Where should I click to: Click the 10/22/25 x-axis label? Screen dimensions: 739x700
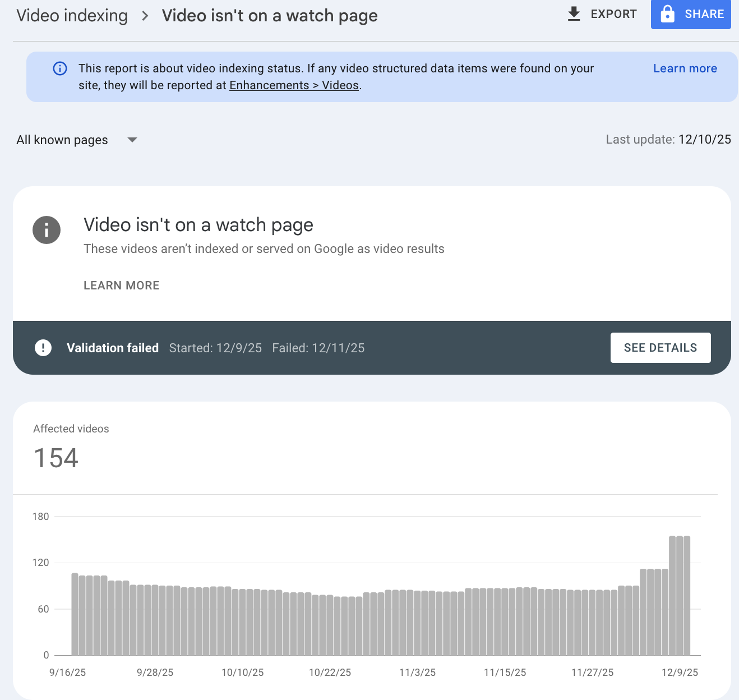pyautogui.click(x=330, y=673)
